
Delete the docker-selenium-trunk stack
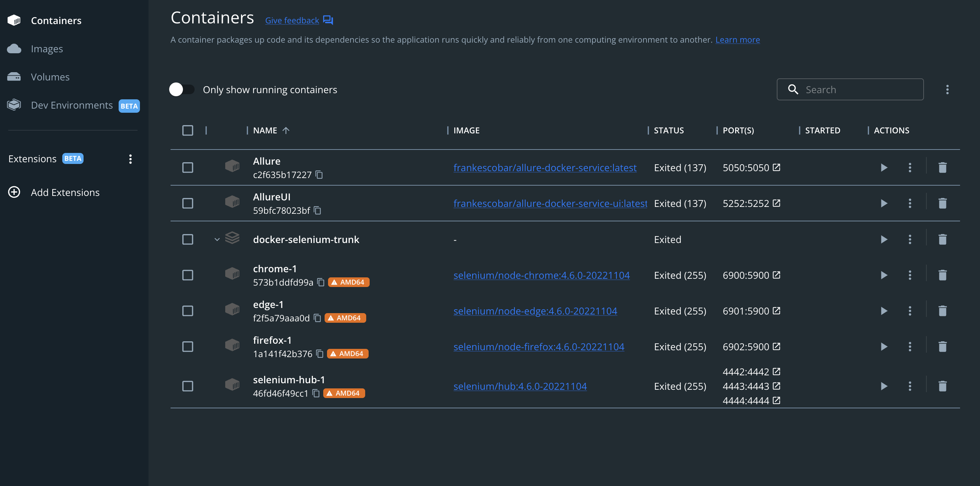pyautogui.click(x=942, y=240)
